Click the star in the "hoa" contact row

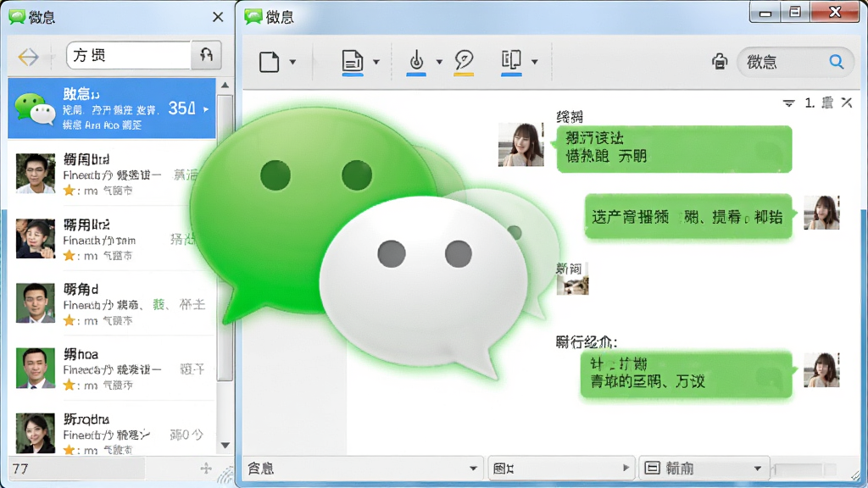click(70, 385)
